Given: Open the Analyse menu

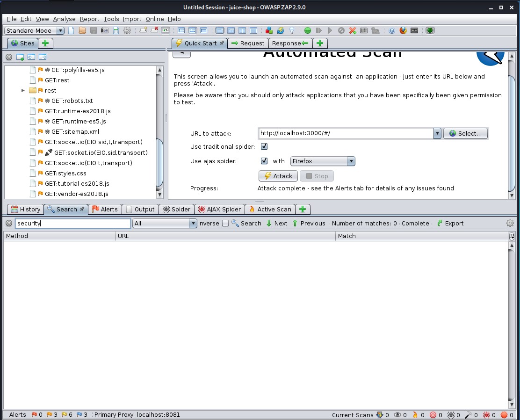Looking at the screenshot, I should [64, 19].
